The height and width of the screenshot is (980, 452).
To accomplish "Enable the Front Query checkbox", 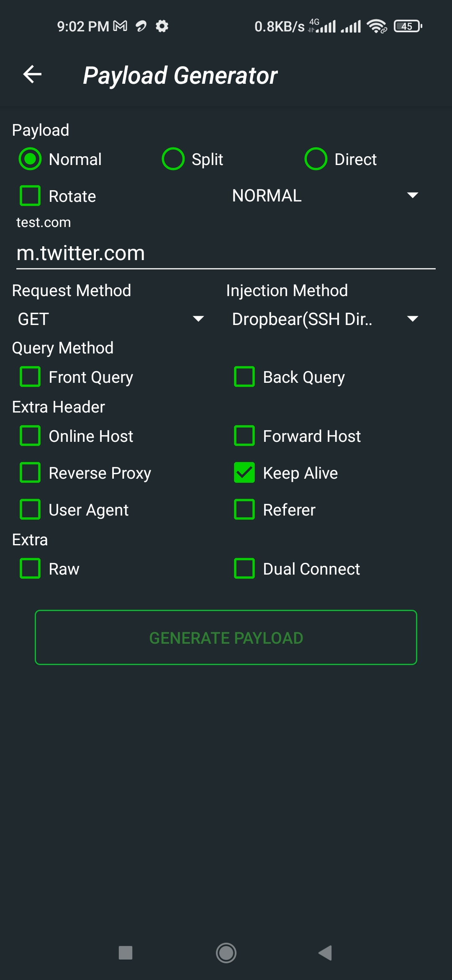I will pyautogui.click(x=31, y=377).
